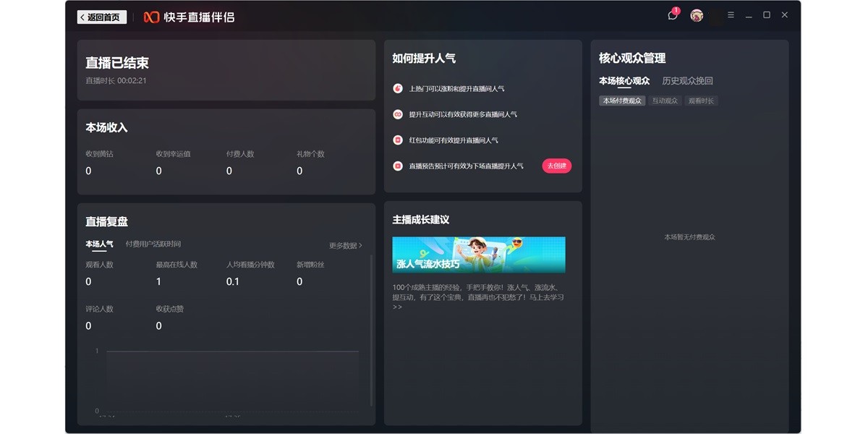868x434 pixels.
Task: Select the 互动观众 filter
Action: pyautogui.click(x=665, y=101)
